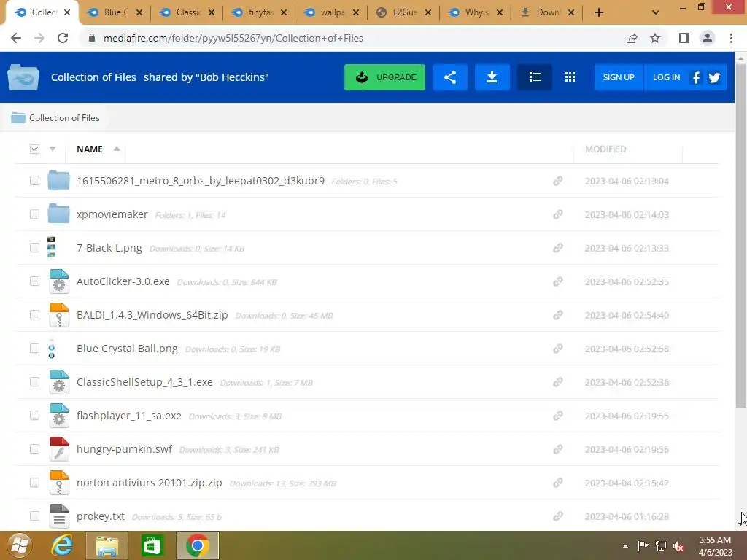
Task: Open the xpmoviemaker folder link
Action: (x=112, y=214)
